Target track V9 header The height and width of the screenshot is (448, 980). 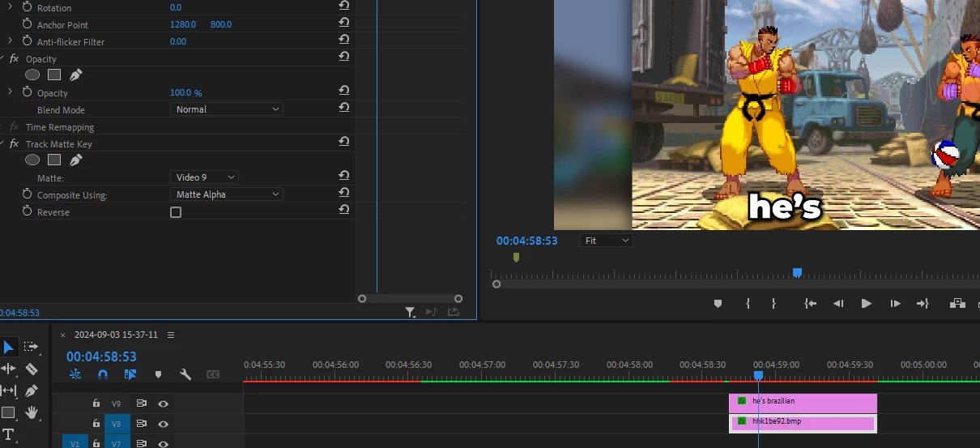coord(117,403)
